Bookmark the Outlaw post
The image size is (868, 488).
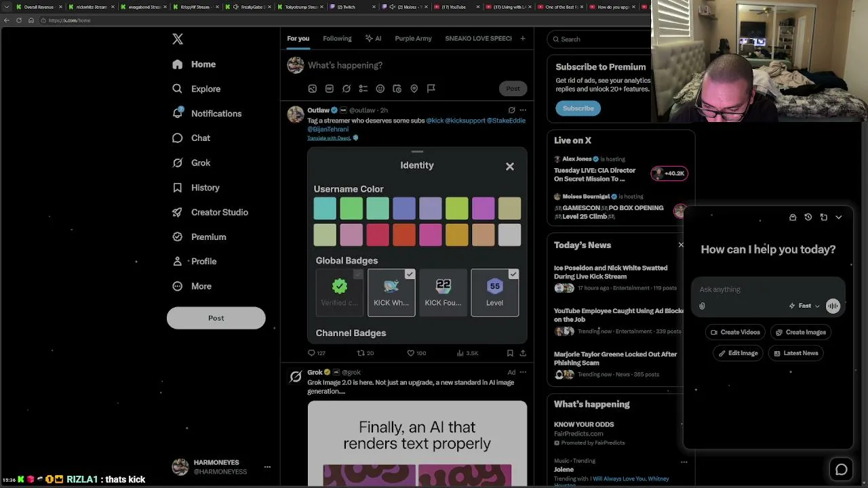(510, 353)
